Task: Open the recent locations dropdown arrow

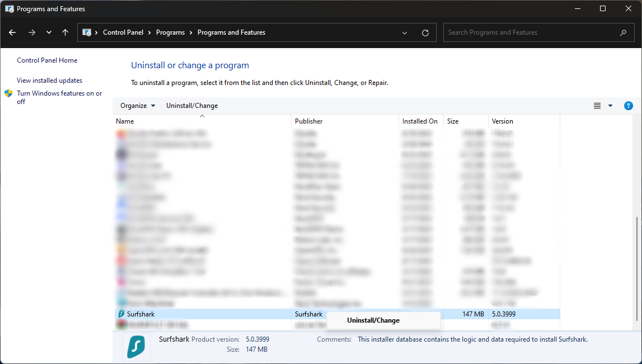Action: coord(49,32)
